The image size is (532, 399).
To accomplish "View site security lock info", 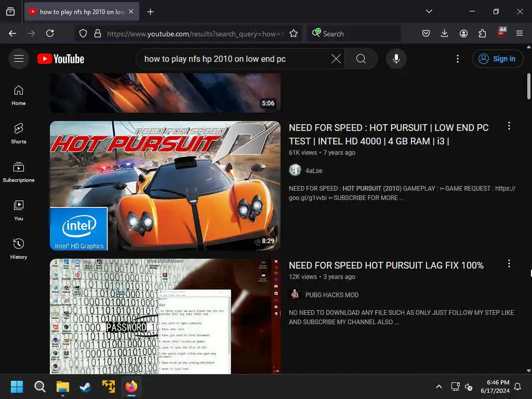I will [x=98, y=33].
